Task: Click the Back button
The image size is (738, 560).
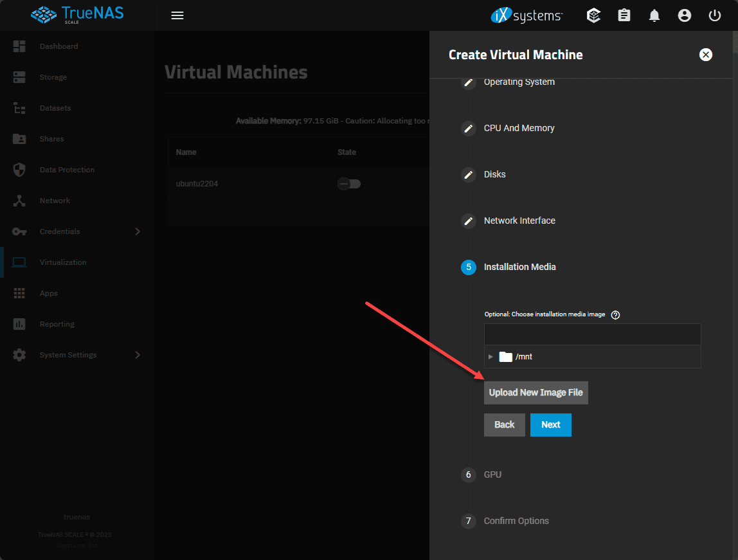Action: [x=504, y=425]
